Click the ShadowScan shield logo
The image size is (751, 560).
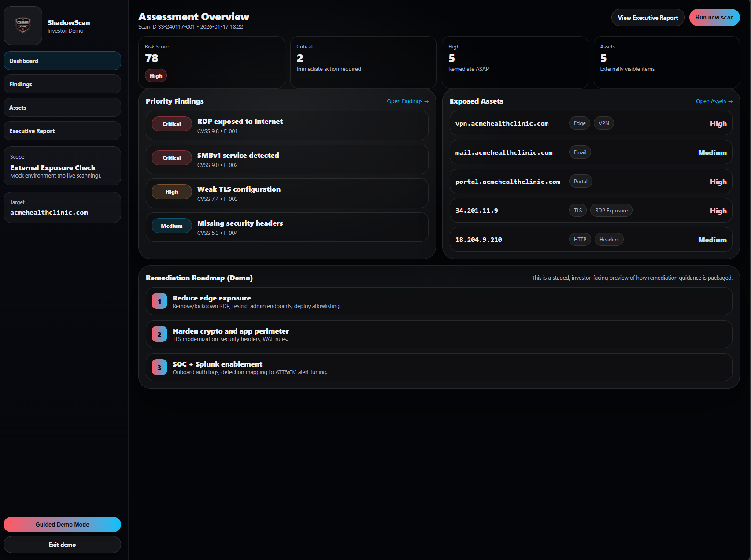[22, 25]
